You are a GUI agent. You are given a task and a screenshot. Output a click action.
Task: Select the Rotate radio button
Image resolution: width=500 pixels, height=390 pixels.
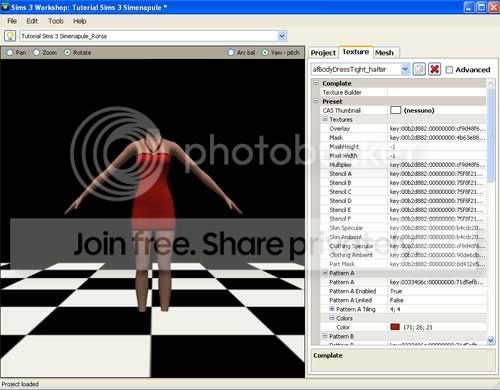tap(67, 53)
